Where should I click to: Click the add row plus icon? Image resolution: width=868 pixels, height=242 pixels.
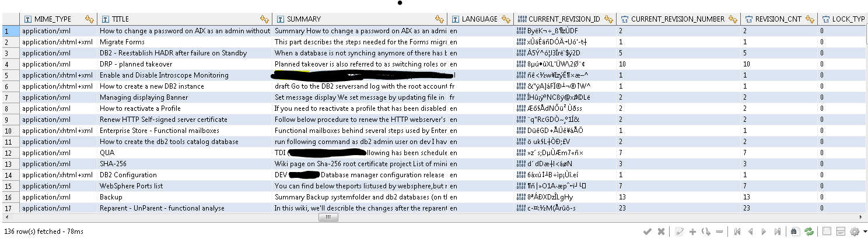click(692, 232)
